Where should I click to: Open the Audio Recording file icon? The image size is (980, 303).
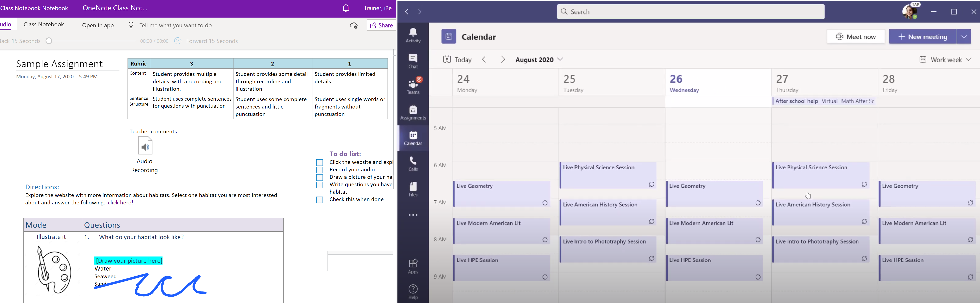point(145,146)
